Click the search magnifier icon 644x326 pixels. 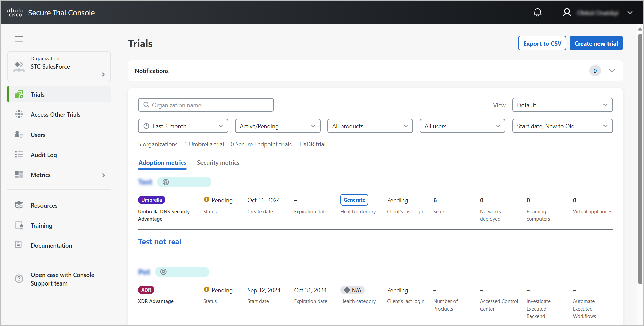click(146, 105)
